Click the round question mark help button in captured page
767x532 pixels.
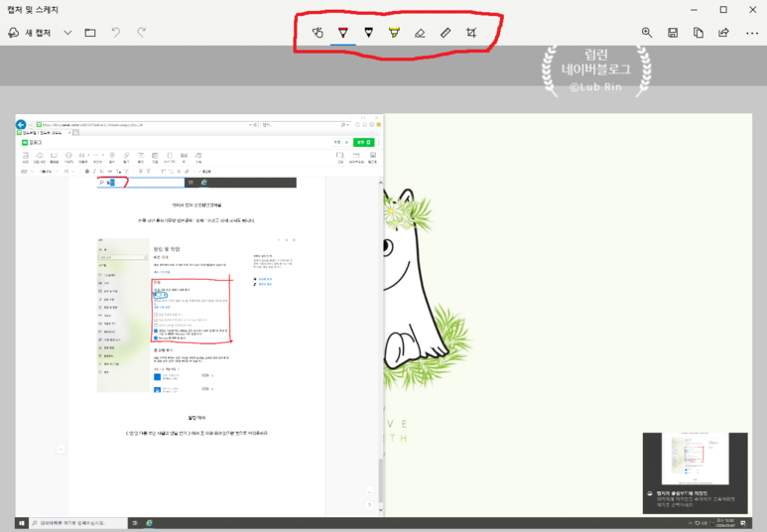(x=369, y=505)
